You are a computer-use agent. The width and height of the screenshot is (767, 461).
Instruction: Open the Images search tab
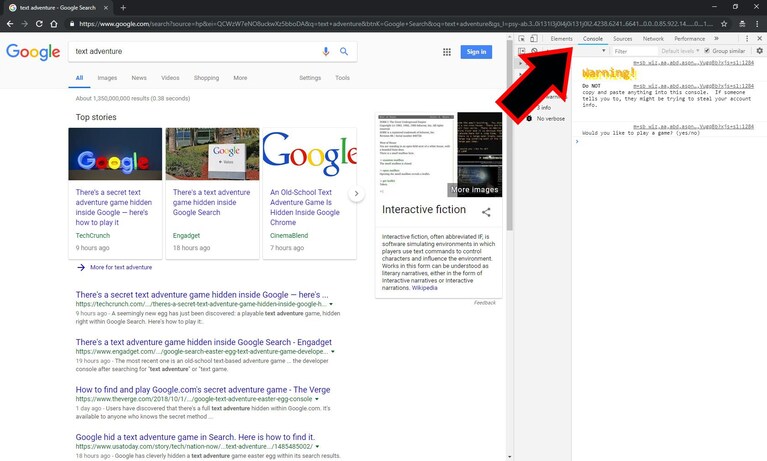[x=107, y=78]
